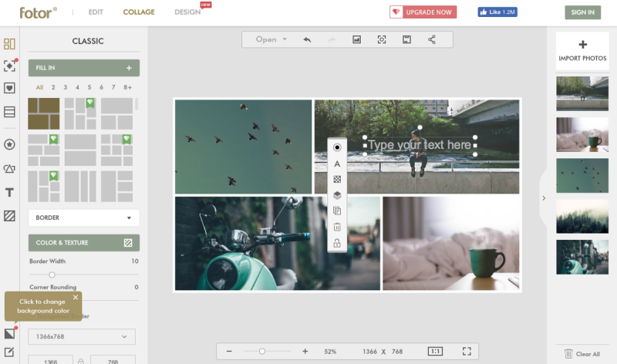Switch to the DESIGN tab
The height and width of the screenshot is (364, 617).
pos(187,12)
